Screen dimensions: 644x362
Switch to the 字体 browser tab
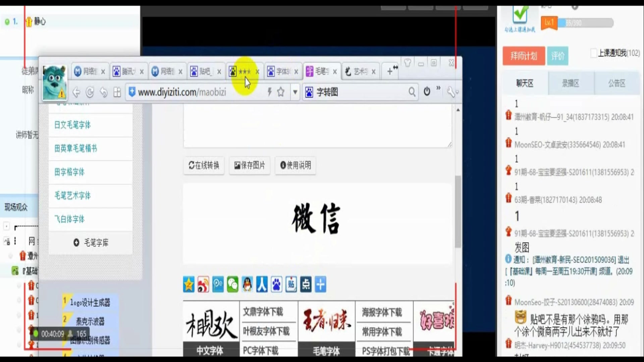click(x=283, y=71)
